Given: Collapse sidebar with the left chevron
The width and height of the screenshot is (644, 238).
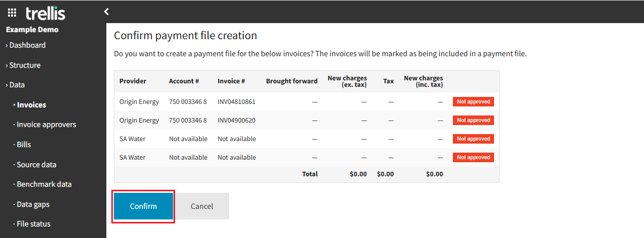Looking at the screenshot, I should pos(106,12).
